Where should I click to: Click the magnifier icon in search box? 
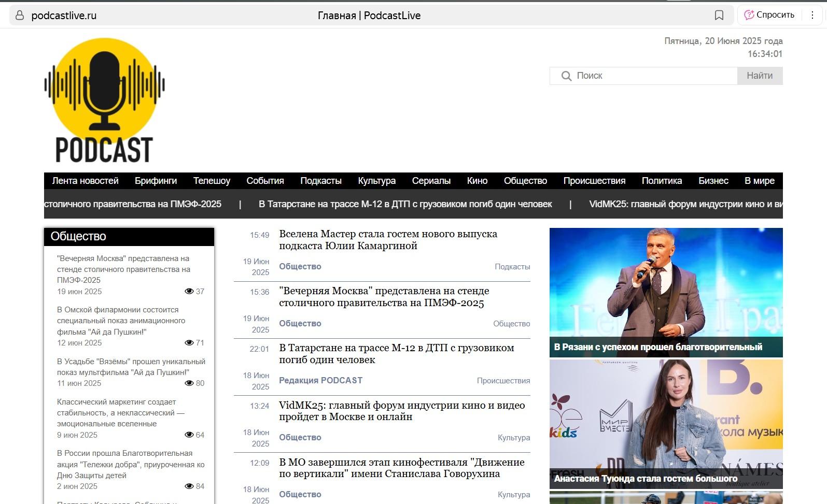[x=566, y=76]
